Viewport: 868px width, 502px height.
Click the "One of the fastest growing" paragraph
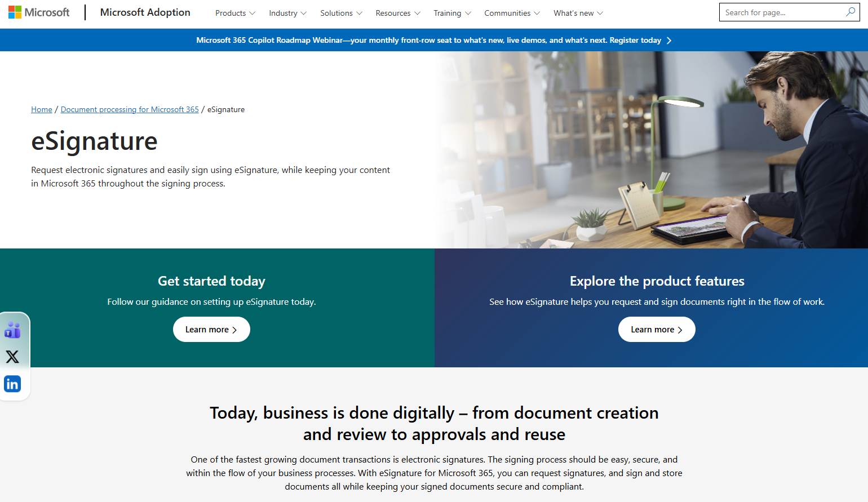pos(434,473)
